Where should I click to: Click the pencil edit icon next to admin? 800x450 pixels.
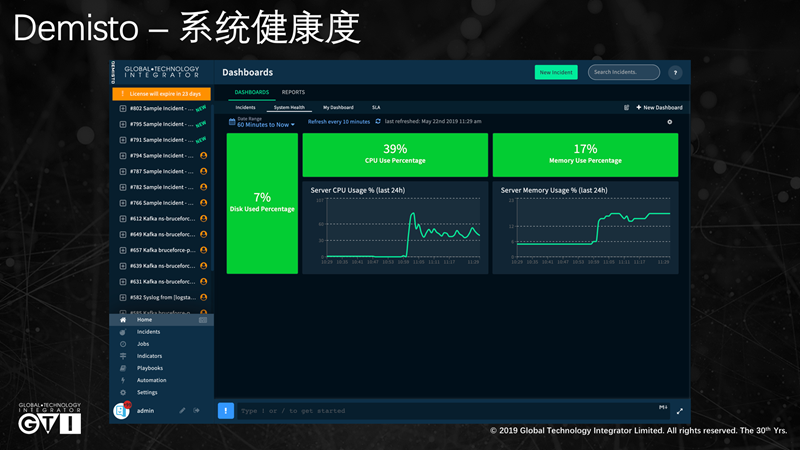click(182, 410)
